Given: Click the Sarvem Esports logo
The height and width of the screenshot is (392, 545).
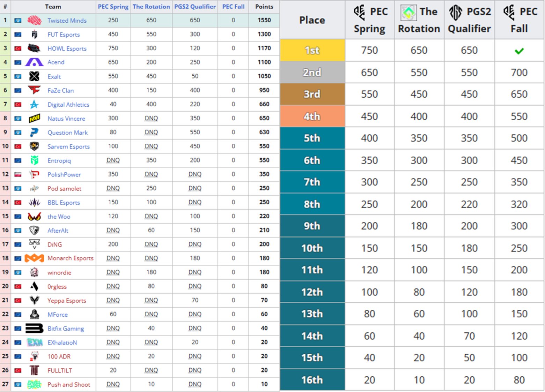Looking at the screenshot, I should click(x=34, y=146).
